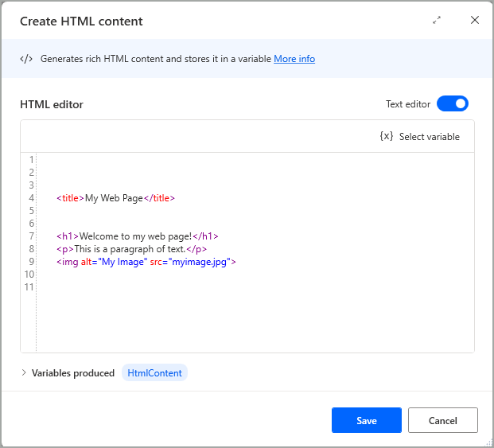Click the {x} variable icon
494x448 pixels.
click(x=387, y=136)
